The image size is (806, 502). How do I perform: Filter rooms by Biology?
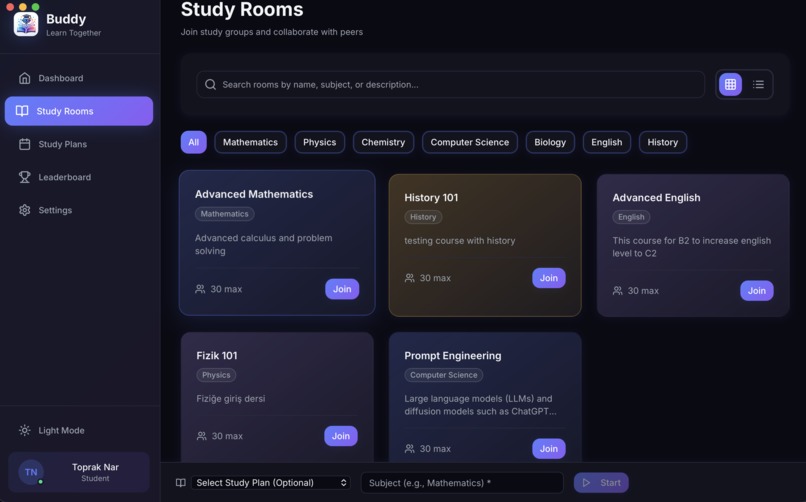(549, 142)
